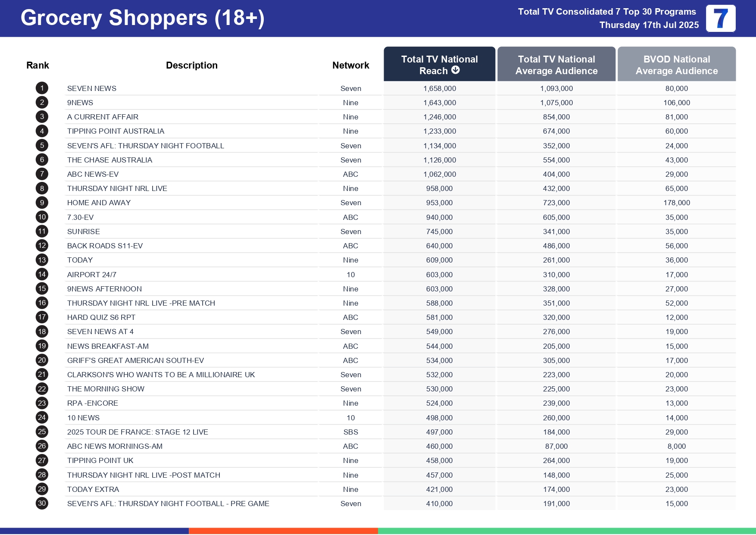Select the rank 15 circle badge
Image resolution: width=756 pixels, height=535 pixels.
click(42, 288)
